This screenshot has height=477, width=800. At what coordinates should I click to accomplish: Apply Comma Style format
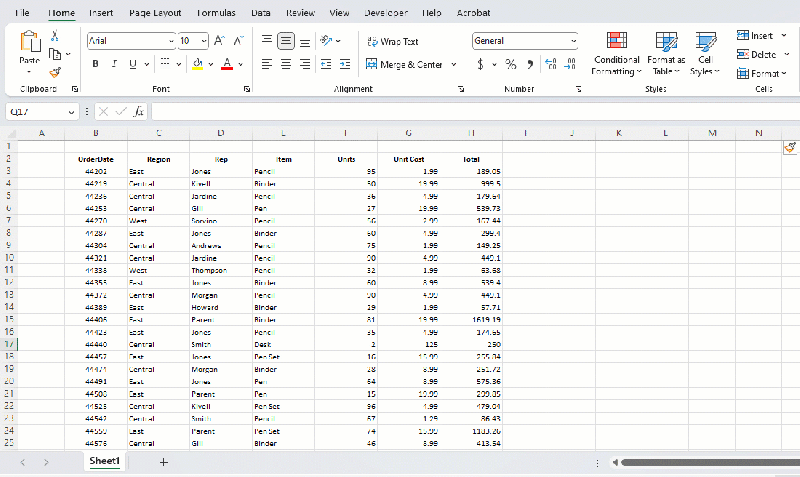click(x=531, y=64)
